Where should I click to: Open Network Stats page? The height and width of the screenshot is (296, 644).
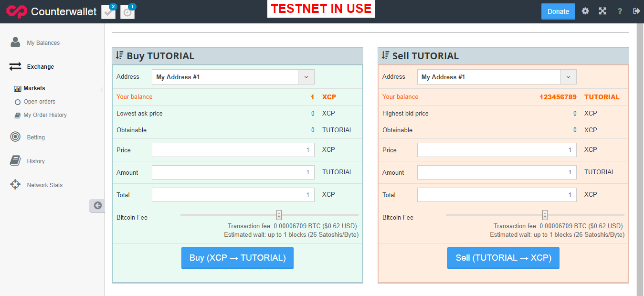pos(44,185)
